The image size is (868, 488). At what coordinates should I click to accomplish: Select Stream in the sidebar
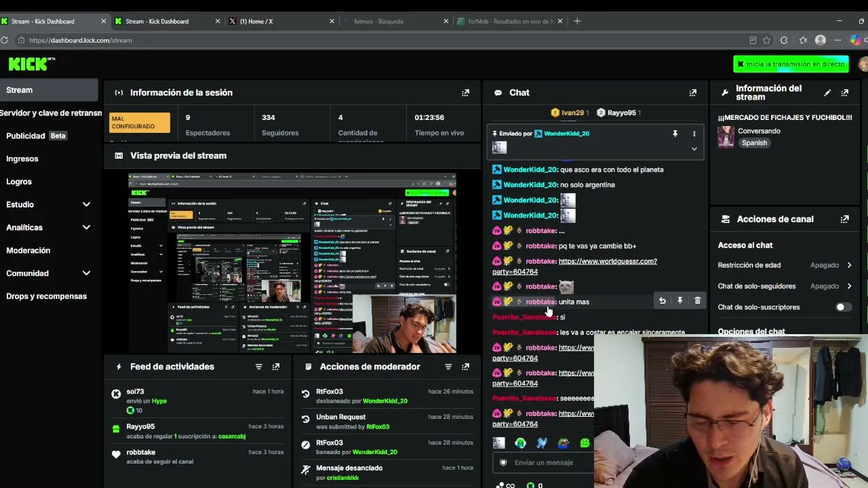click(49, 90)
